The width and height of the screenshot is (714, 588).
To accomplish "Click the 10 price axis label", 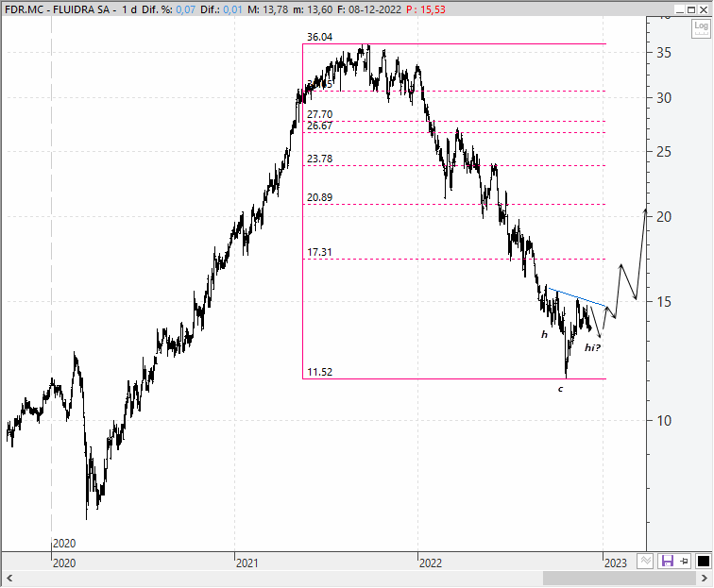I will point(664,421).
